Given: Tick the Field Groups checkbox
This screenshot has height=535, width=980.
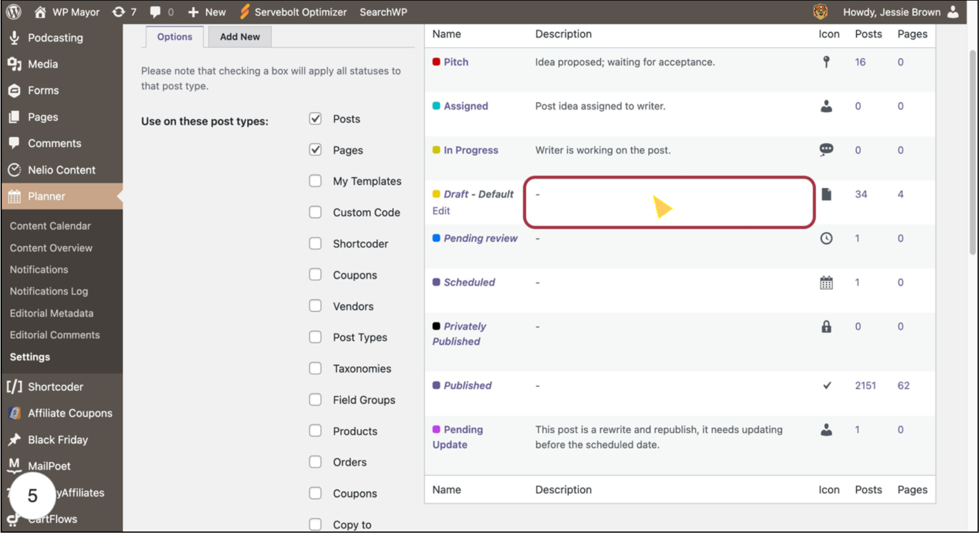Looking at the screenshot, I should click(x=315, y=400).
